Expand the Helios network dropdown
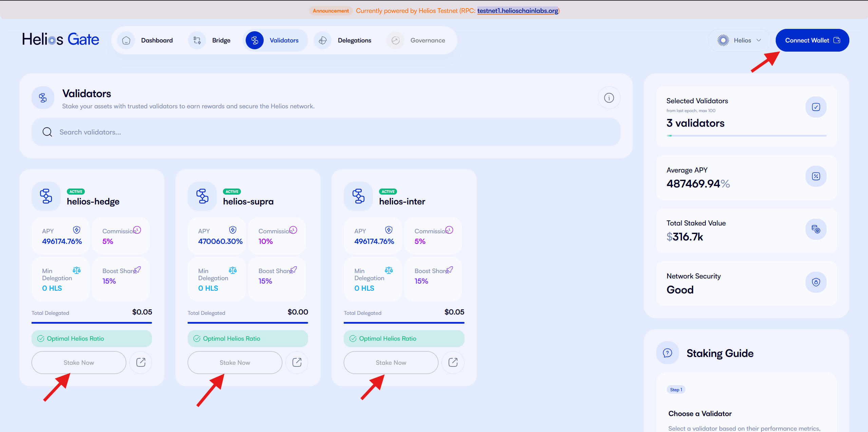This screenshot has height=432, width=868. 739,40
